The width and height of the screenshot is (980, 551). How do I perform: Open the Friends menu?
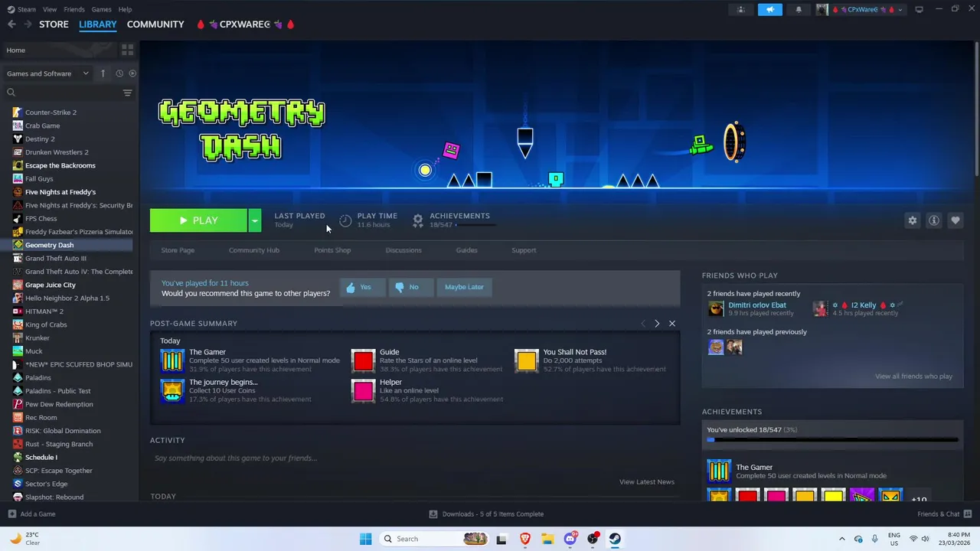74,9
